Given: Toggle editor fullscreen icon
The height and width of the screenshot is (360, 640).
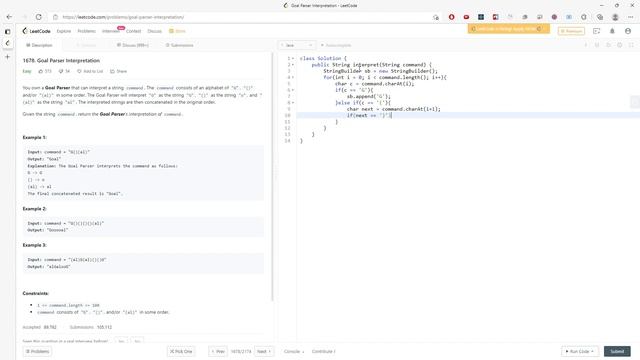Looking at the screenshot, I should [631, 45].
